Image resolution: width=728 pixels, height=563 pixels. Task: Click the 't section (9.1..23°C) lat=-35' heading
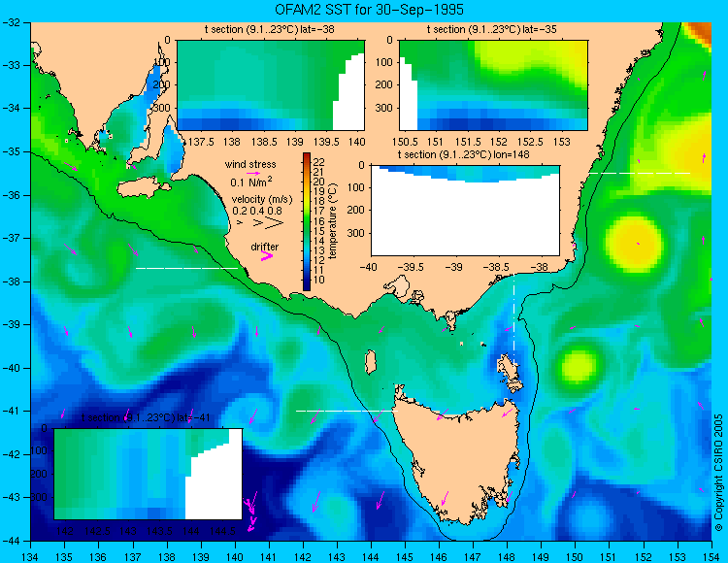click(x=492, y=30)
